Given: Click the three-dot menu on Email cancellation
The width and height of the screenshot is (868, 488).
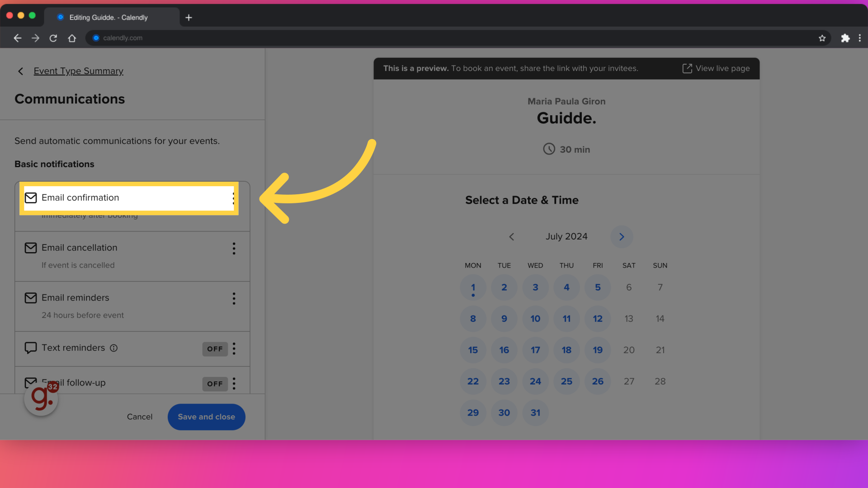Looking at the screenshot, I should (x=234, y=249).
